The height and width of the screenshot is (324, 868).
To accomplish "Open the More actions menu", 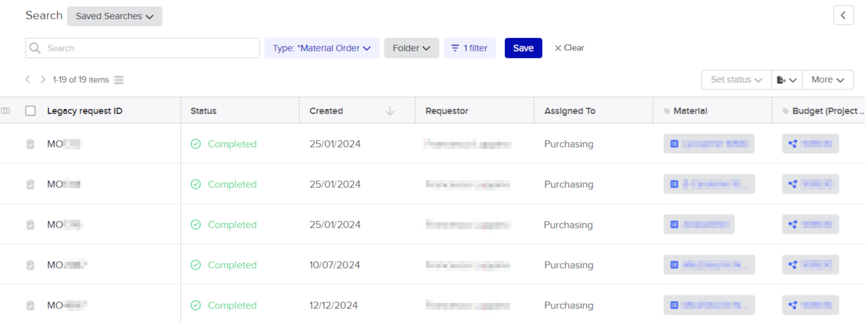I will pyautogui.click(x=827, y=80).
